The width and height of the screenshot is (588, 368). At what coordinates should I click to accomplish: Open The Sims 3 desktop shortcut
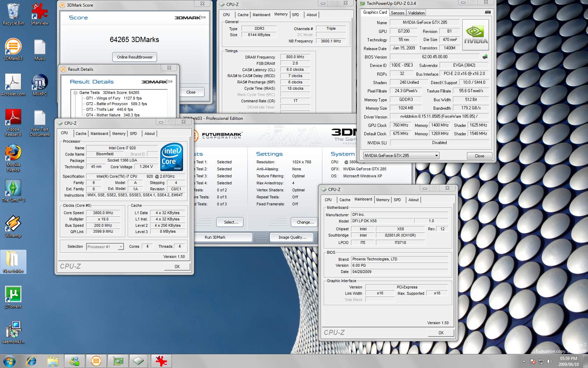pos(13,191)
